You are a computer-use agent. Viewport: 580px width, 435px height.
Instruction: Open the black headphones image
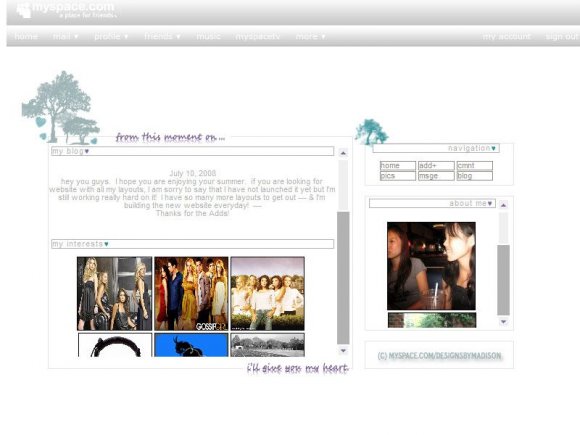[x=115, y=345]
